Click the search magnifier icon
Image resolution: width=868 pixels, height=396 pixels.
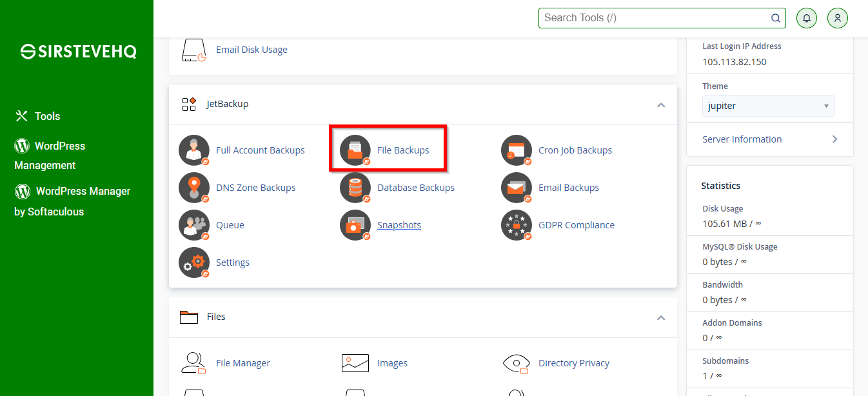[776, 18]
